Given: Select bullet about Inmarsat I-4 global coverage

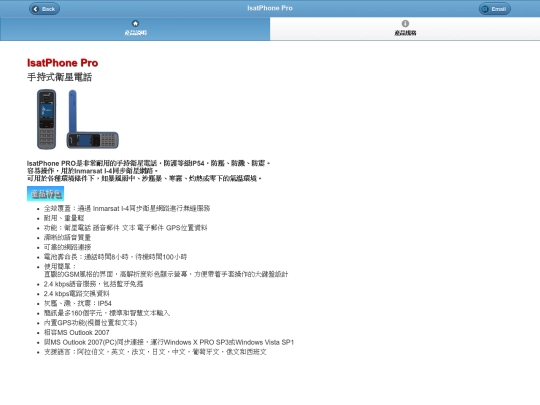Looking at the screenshot, I should tap(127, 208).
